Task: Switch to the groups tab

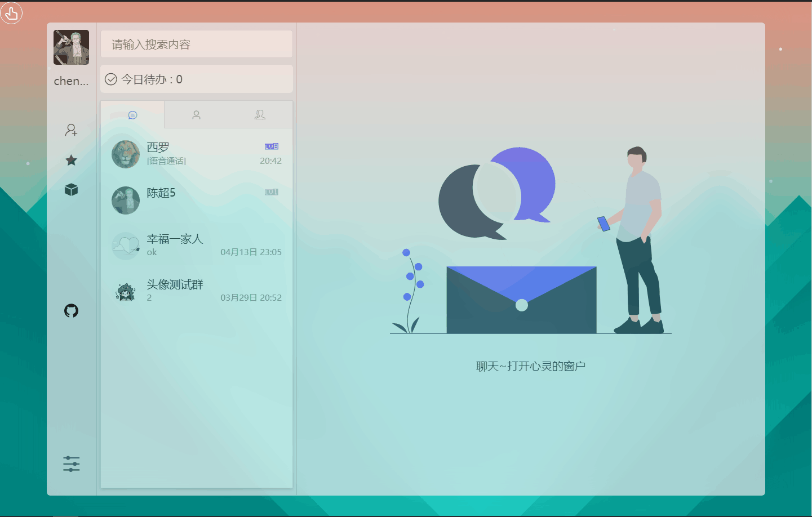Action: [260, 115]
